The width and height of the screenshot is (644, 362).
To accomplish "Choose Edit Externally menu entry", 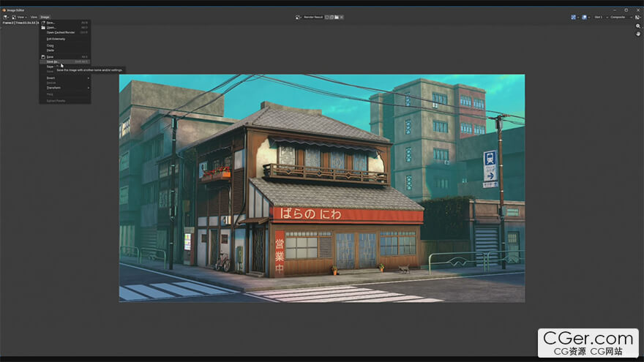I will coord(56,39).
